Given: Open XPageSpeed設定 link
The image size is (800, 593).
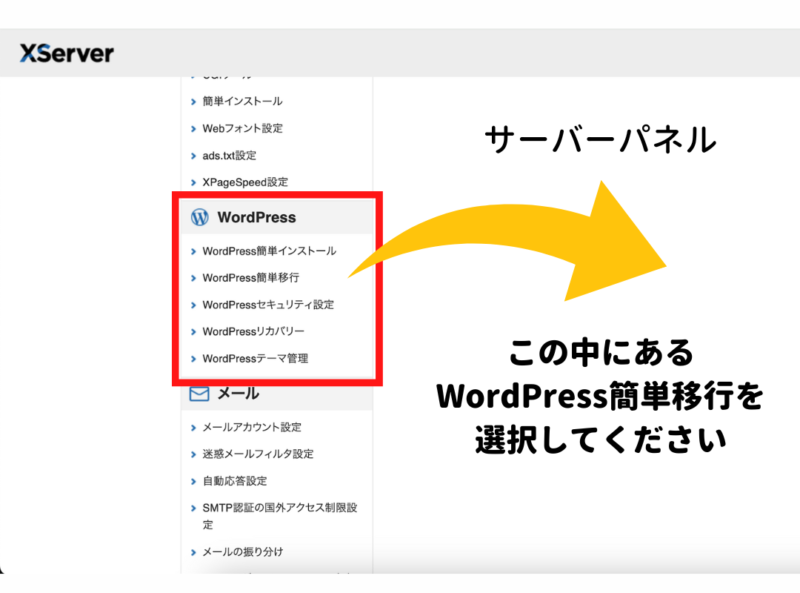Looking at the screenshot, I should click(x=245, y=182).
